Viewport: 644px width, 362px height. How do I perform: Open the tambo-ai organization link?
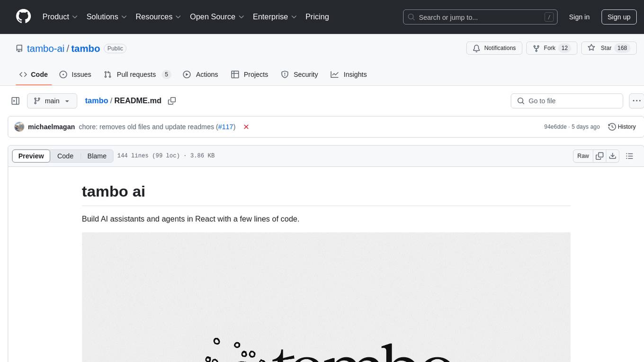coord(45,48)
